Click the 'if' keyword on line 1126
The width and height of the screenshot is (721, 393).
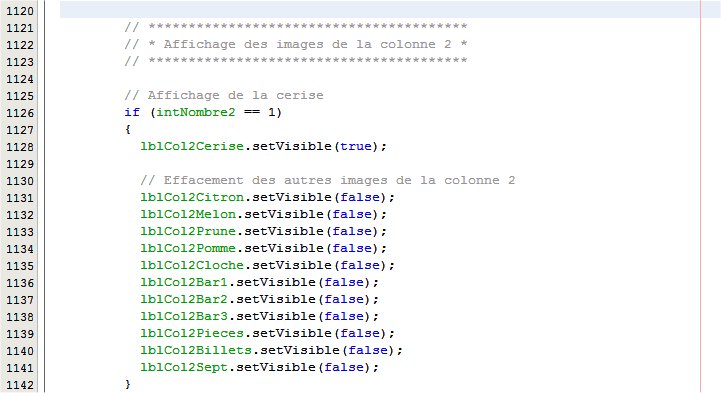click(132, 112)
